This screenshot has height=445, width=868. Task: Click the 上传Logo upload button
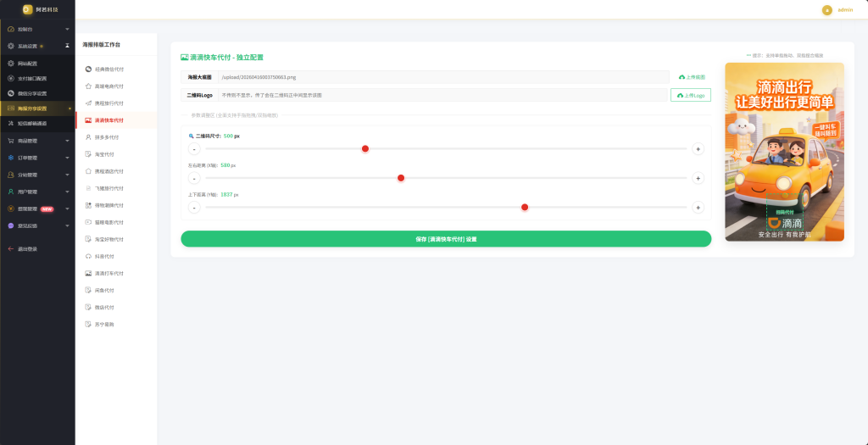(691, 95)
